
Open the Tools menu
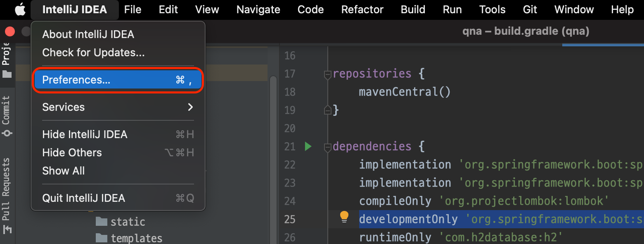[x=492, y=10]
